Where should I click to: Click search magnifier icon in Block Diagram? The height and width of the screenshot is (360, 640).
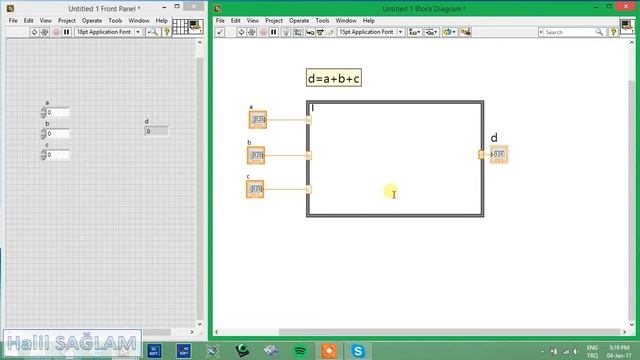coord(599,32)
